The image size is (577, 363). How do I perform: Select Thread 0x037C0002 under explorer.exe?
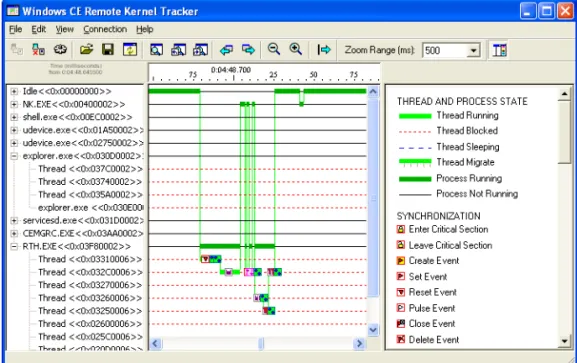point(90,169)
